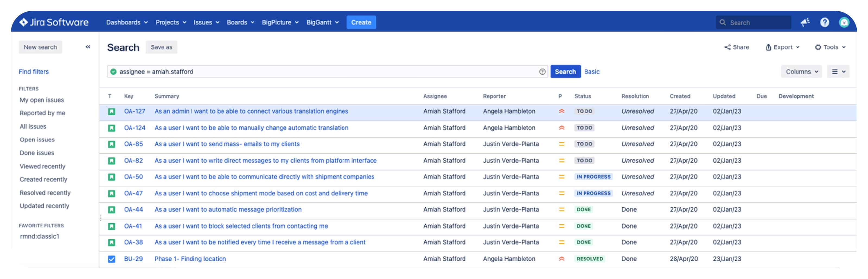The height and width of the screenshot is (279, 868).
Task: Open the Boards dropdown menu
Action: 240,22
